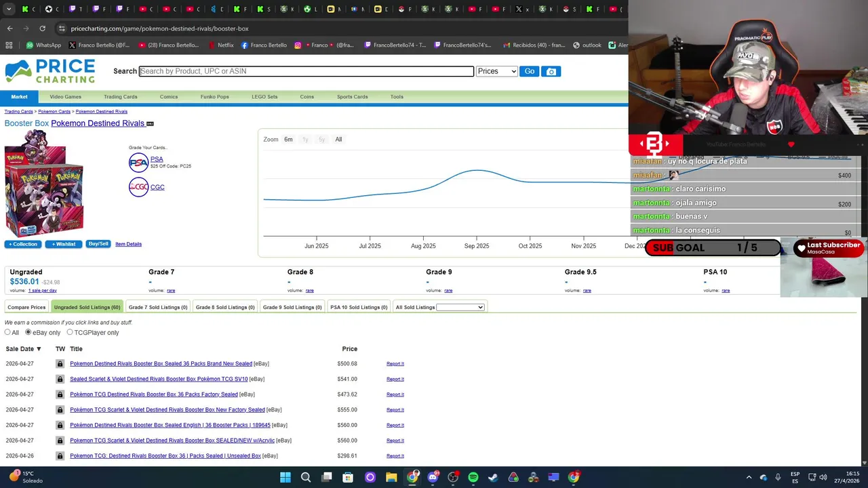
Task: Open the Coins category tab
Action: [307, 97]
